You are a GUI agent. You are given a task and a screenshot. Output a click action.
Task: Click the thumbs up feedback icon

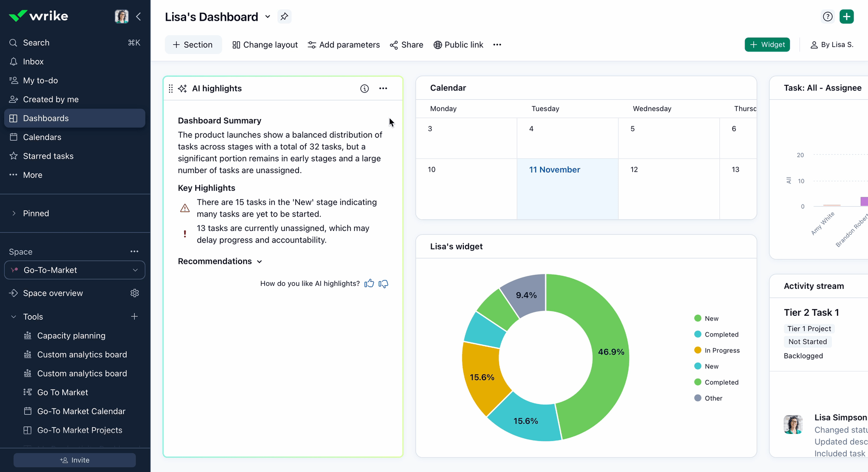point(369,283)
